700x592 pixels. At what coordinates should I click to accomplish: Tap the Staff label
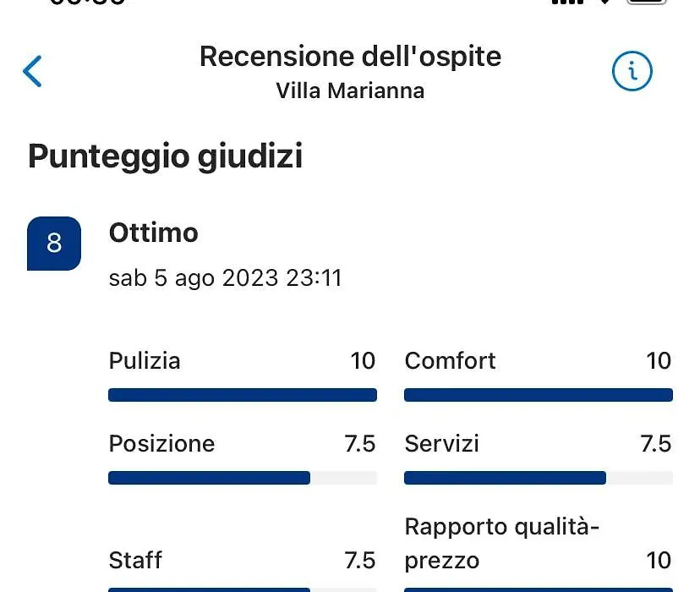tap(135, 560)
